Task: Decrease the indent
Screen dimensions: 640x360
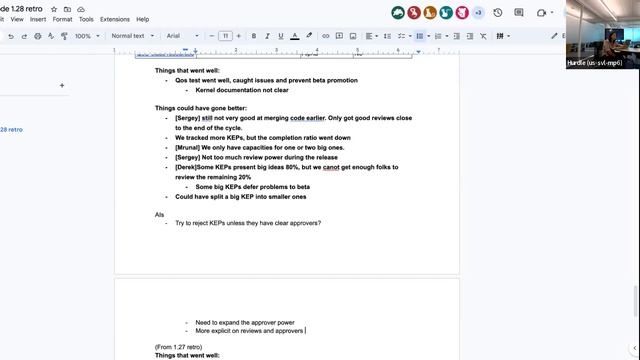Action: 456,36
